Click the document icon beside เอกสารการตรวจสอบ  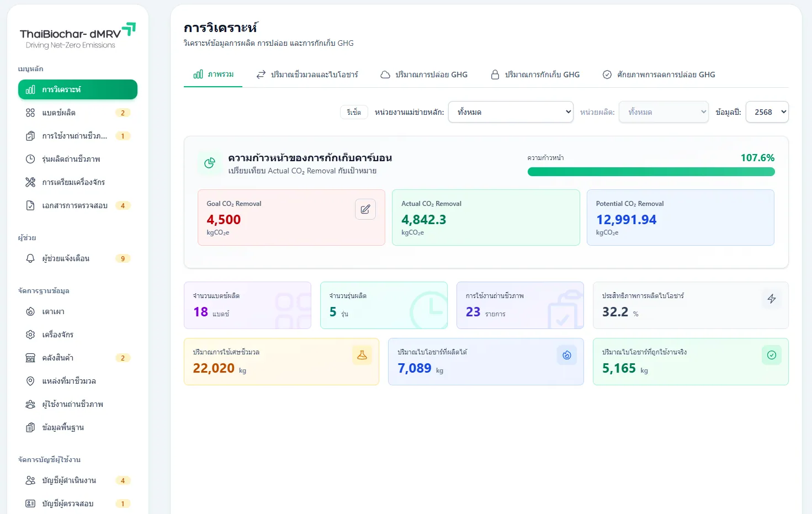click(30, 205)
